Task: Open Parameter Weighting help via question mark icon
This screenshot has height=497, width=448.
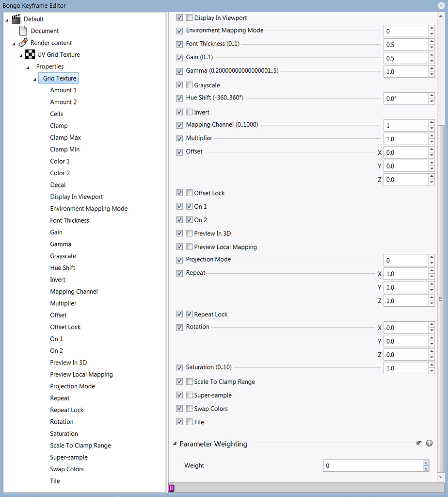Action: click(429, 443)
